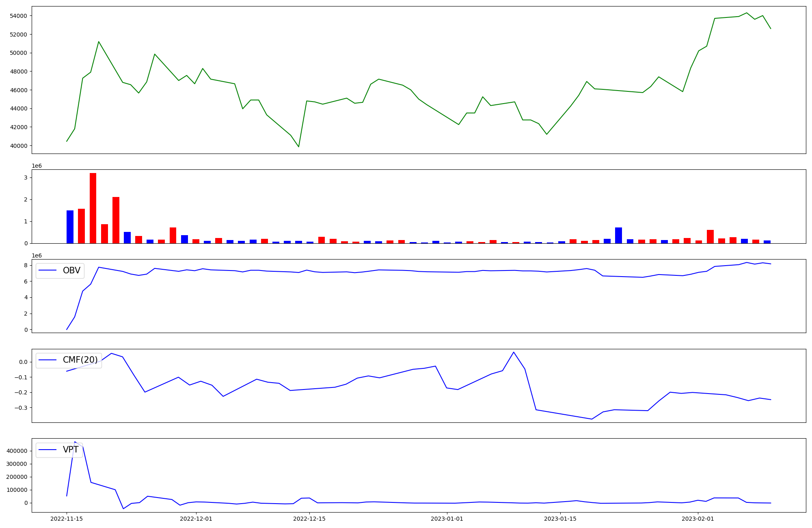This screenshot has width=812, height=528.
Task: Click the 400000 tick label on VPT axis
Action: click(17, 451)
